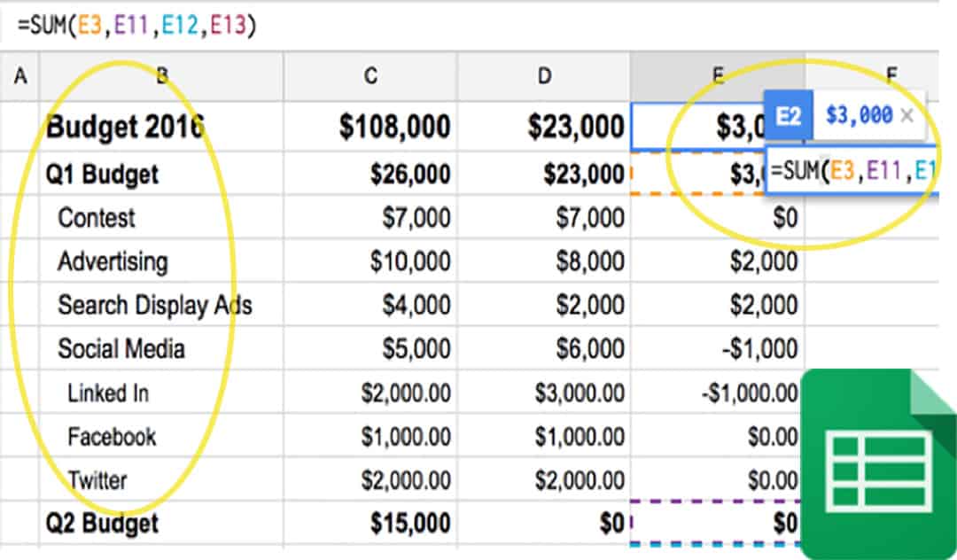Screen dimensions: 957x560
Task: Click the Social Media -$1,000 cell
Action: (x=759, y=349)
